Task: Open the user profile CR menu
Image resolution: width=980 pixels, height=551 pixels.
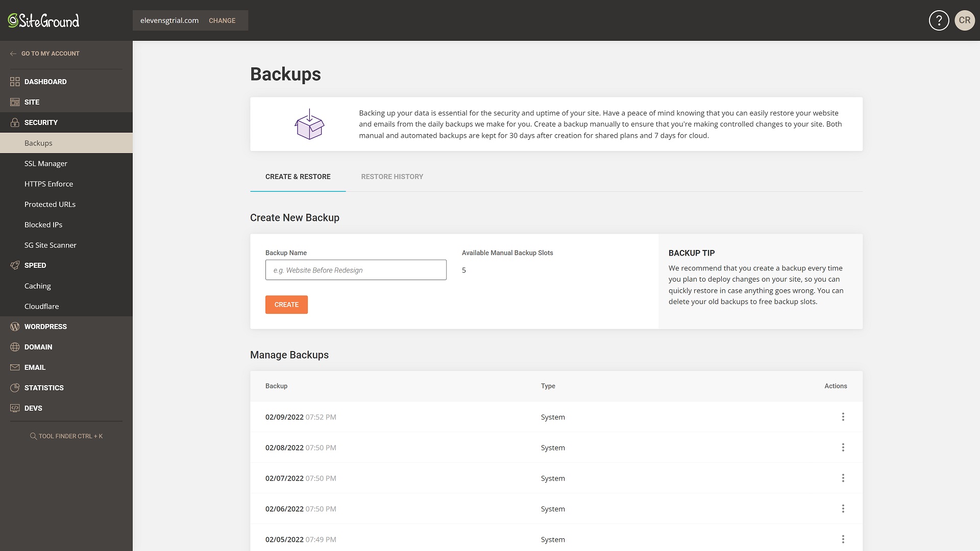Action: pyautogui.click(x=964, y=19)
